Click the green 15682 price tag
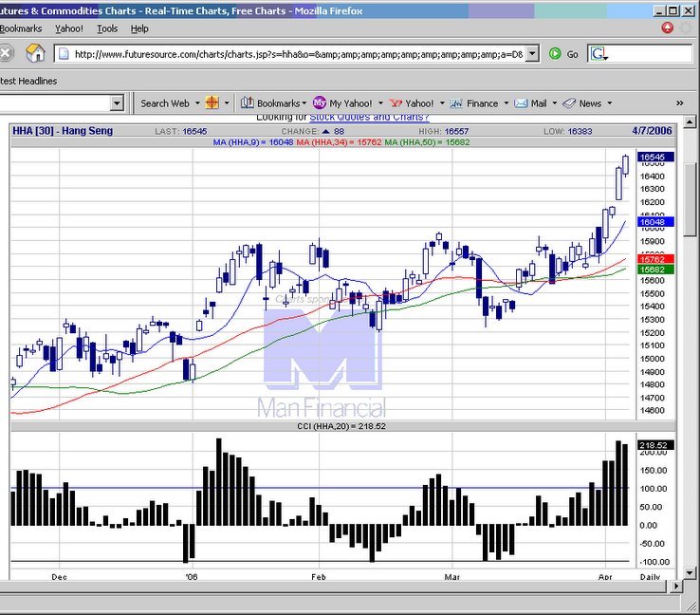Image resolution: width=700 pixels, height=615 pixels. click(x=655, y=270)
